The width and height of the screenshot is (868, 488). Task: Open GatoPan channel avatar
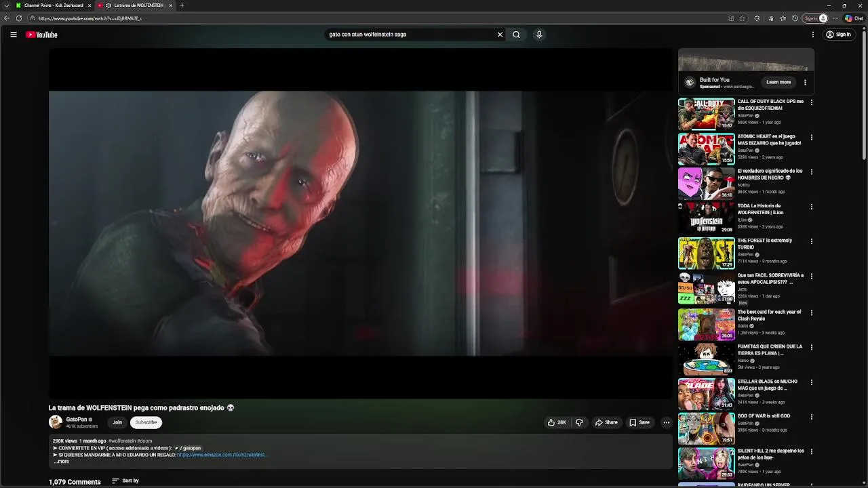tap(56, 422)
